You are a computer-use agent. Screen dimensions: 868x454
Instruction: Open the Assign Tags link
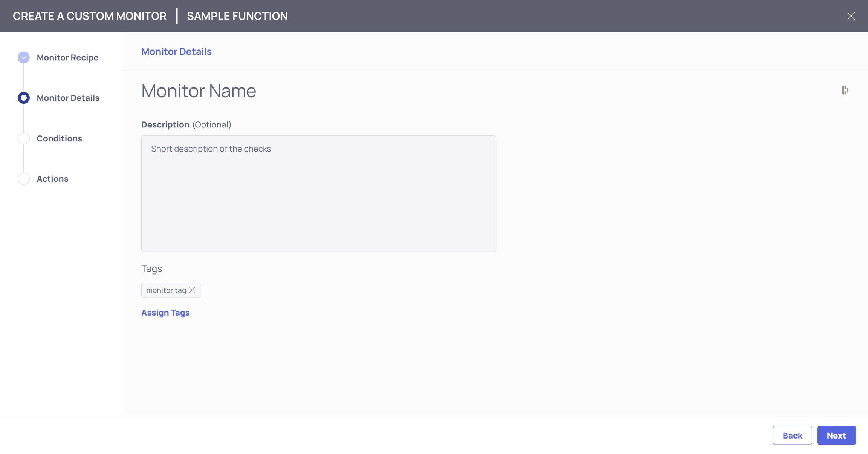[165, 313]
